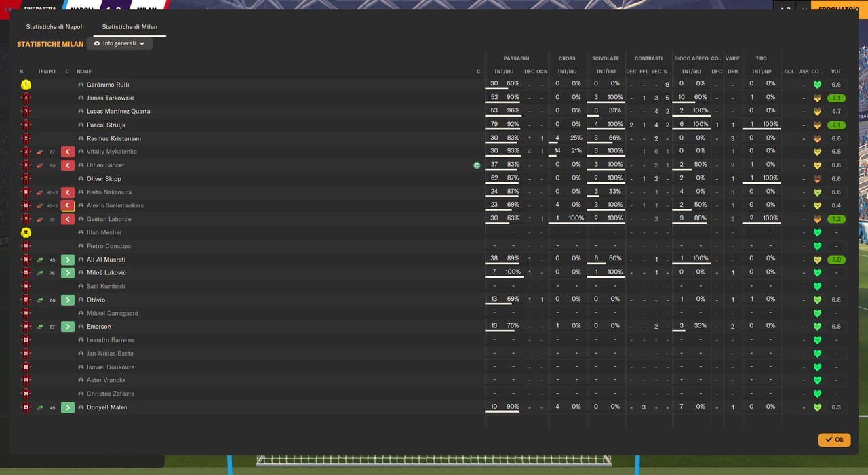868x475 pixels.
Task: Click James Tarkowski's 7.1 rating badge
Action: pos(836,98)
